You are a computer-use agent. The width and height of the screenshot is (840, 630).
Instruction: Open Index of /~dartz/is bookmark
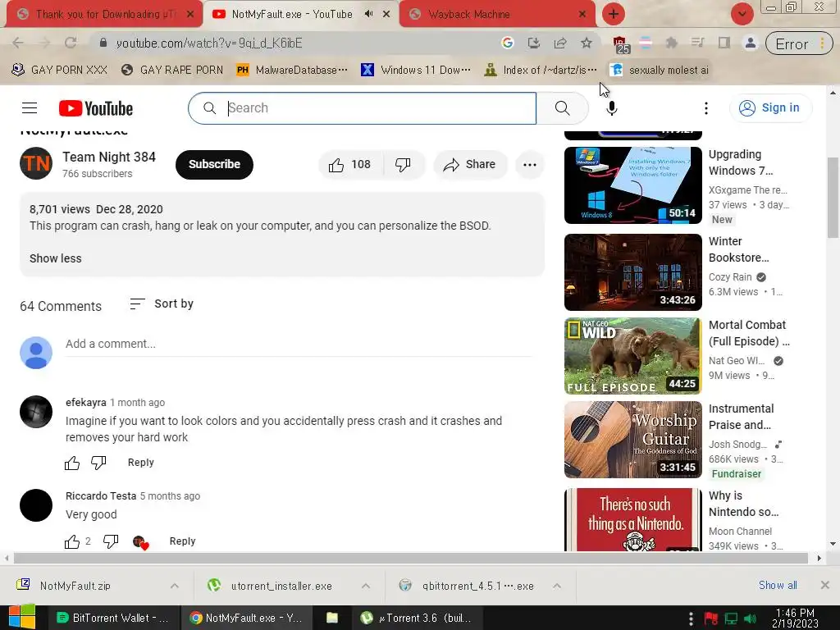(541, 70)
